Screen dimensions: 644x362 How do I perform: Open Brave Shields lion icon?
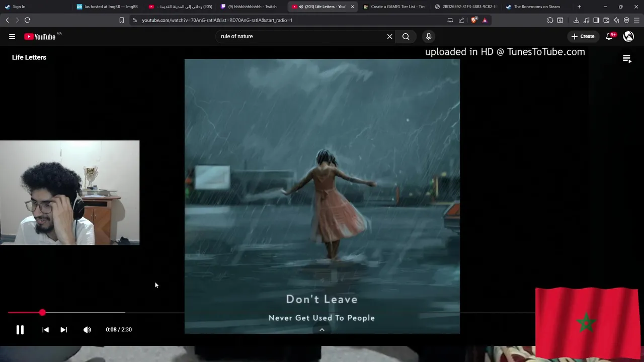[x=474, y=20]
